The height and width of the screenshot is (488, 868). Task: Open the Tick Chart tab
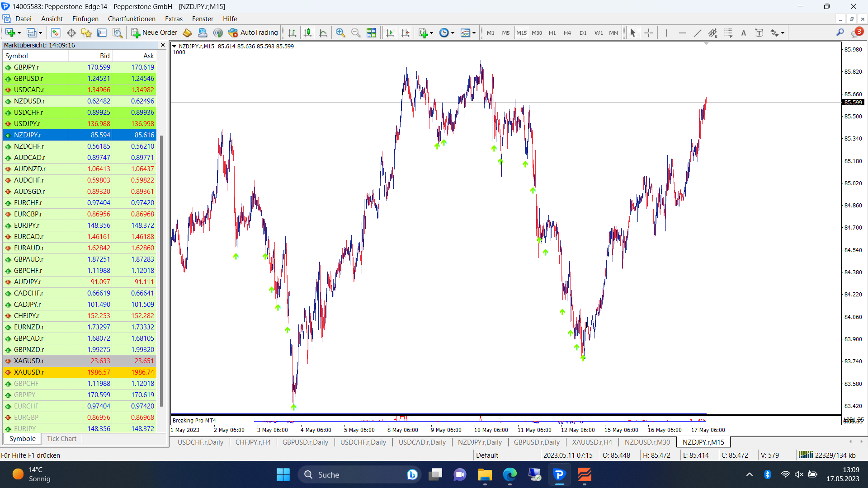tap(61, 438)
